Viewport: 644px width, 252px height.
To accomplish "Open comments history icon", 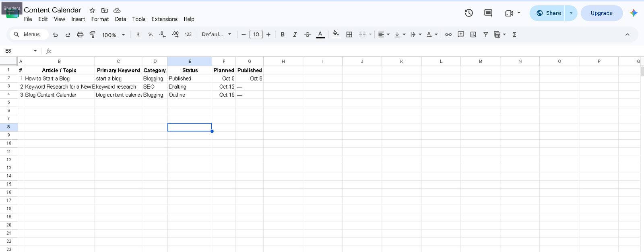I will [488, 13].
